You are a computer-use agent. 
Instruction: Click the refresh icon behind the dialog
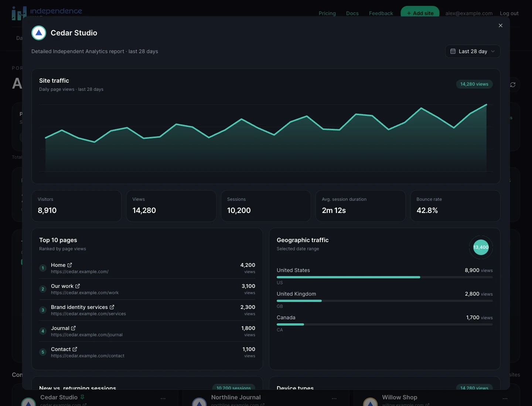tap(513, 85)
